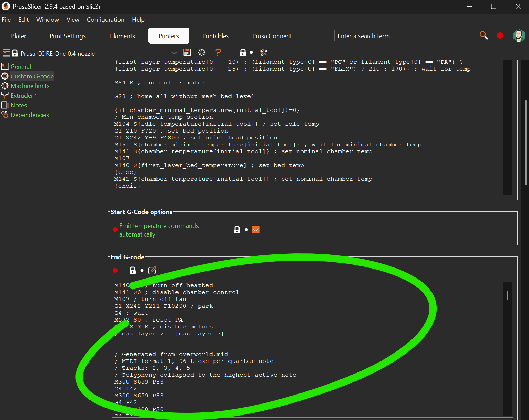Viewport: 529px width, 420px height.
Task: Open the Prusa Connect tab
Action: click(272, 36)
